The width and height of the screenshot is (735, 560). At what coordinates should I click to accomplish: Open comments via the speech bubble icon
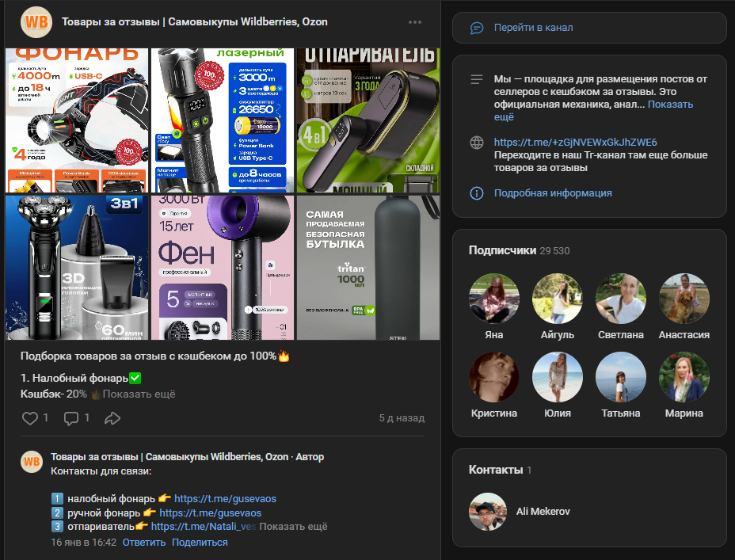[71, 418]
